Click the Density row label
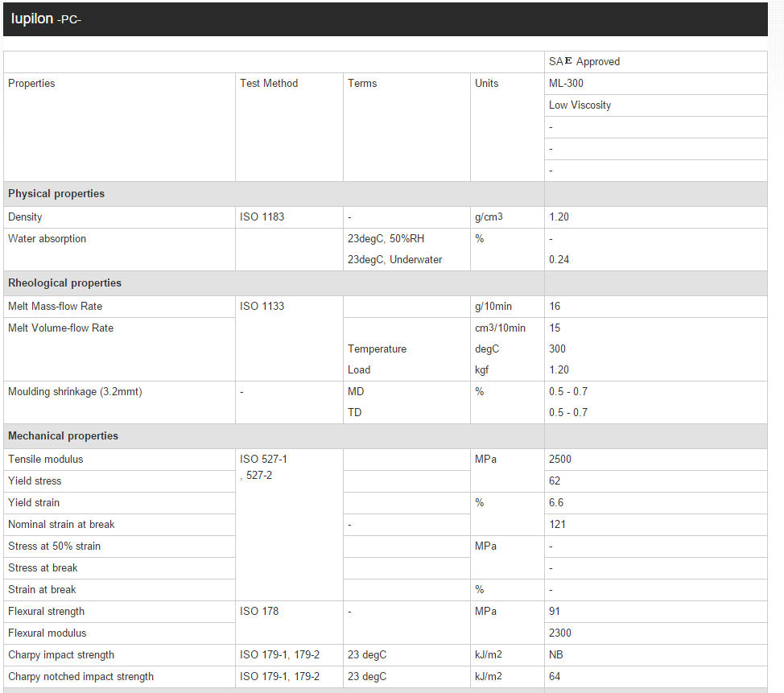 [25, 217]
